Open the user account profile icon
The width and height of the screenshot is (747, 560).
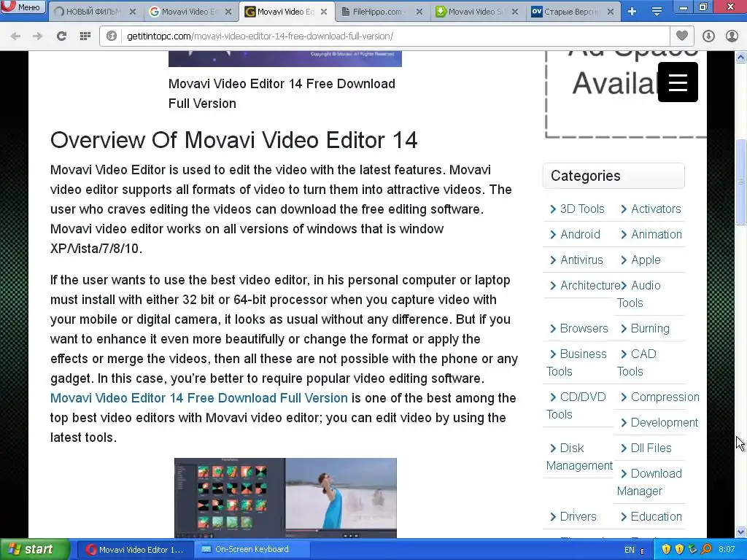[x=732, y=36]
